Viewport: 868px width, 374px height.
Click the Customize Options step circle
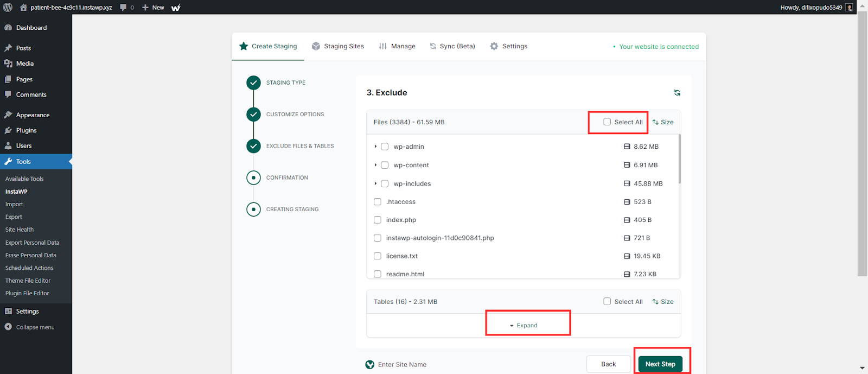pos(253,115)
